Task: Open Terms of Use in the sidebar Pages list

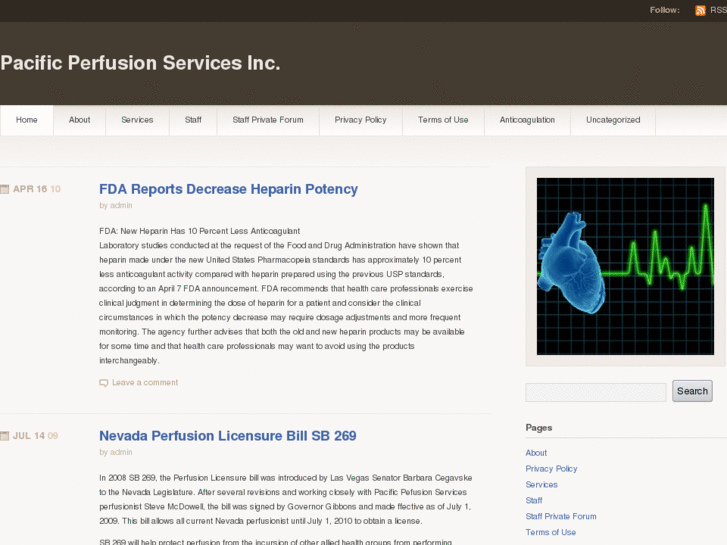Action: pos(551,532)
